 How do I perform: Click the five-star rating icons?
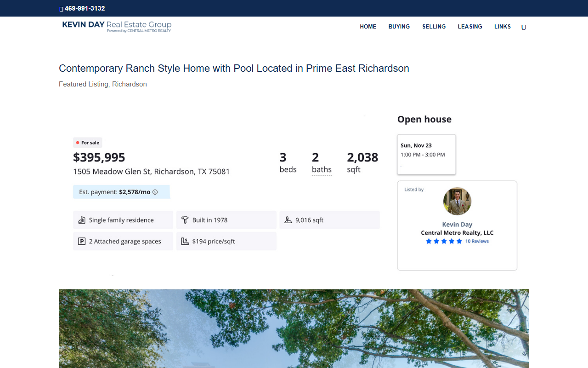click(444, 241)
